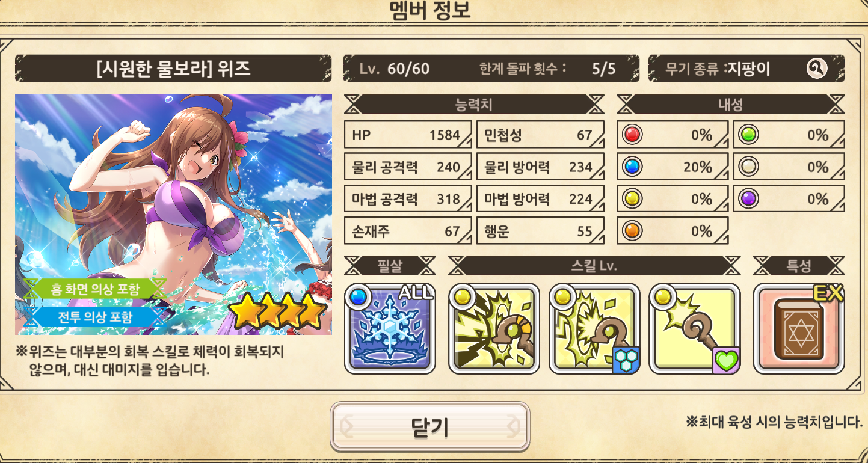Screen dimensions: 868x463
Task: Click the 능력치 section header
Action: (x=474, y=105)
